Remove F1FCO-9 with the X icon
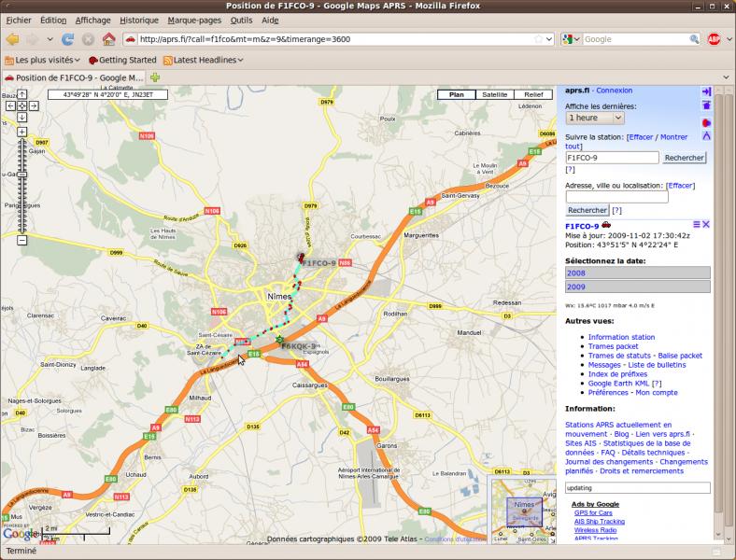The height and width of the screenshot is (560, 736). click(x=705, y=225)
